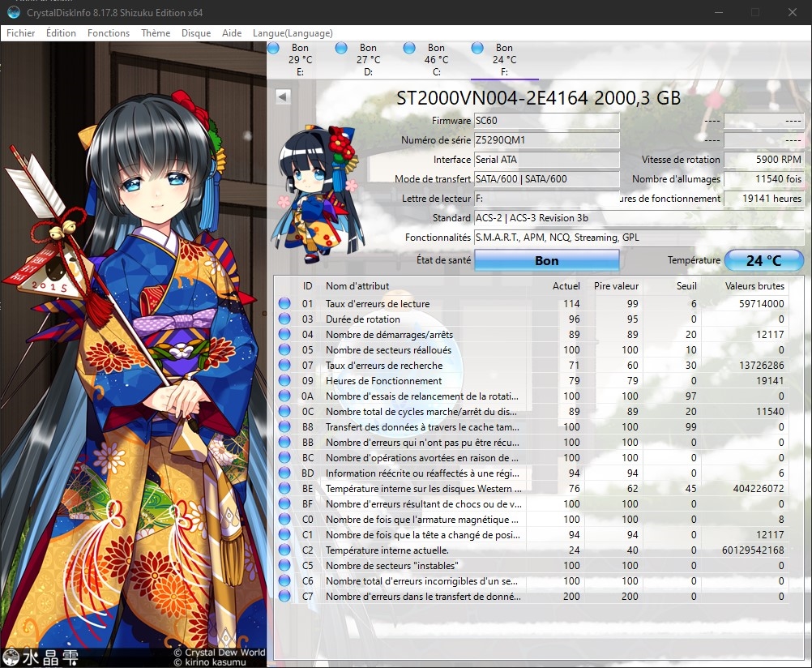The width and height of the screenshot is (812, 668).
Task: Click the status orb for attribute 0C
Action: coord(284,412)
